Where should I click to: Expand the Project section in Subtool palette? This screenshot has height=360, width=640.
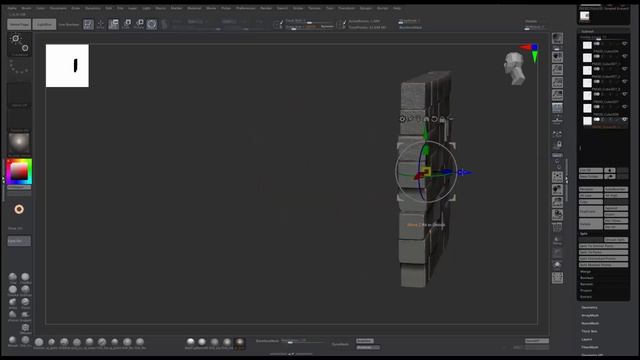(586, 291)
